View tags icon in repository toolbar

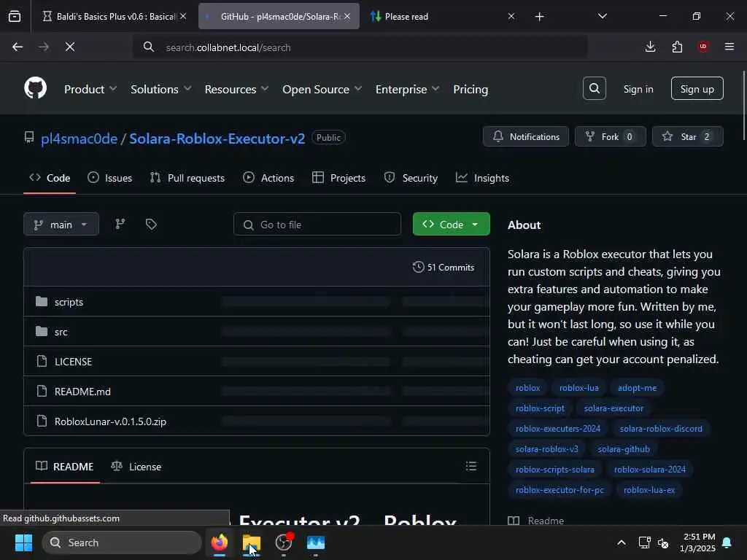[x=151, y=224]
